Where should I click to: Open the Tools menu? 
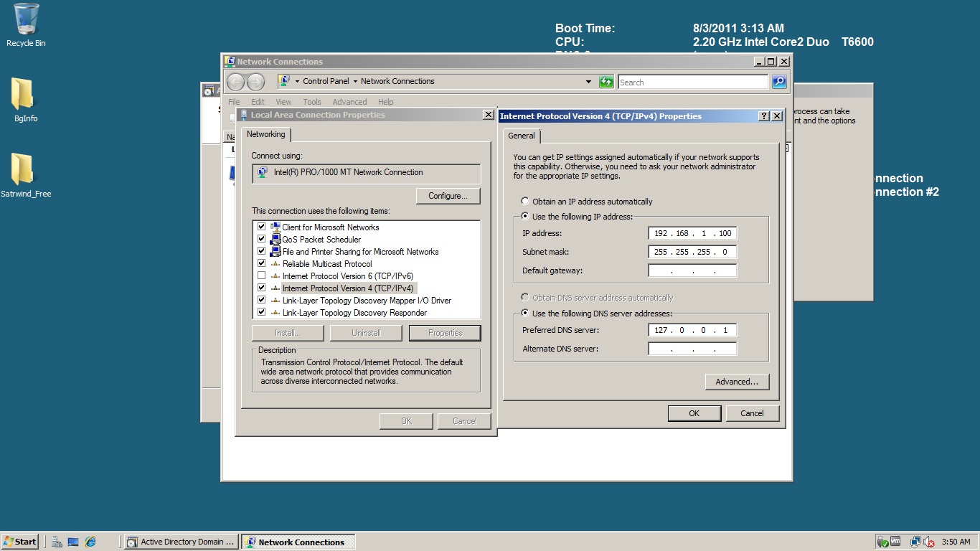click(x=311, y=102)
